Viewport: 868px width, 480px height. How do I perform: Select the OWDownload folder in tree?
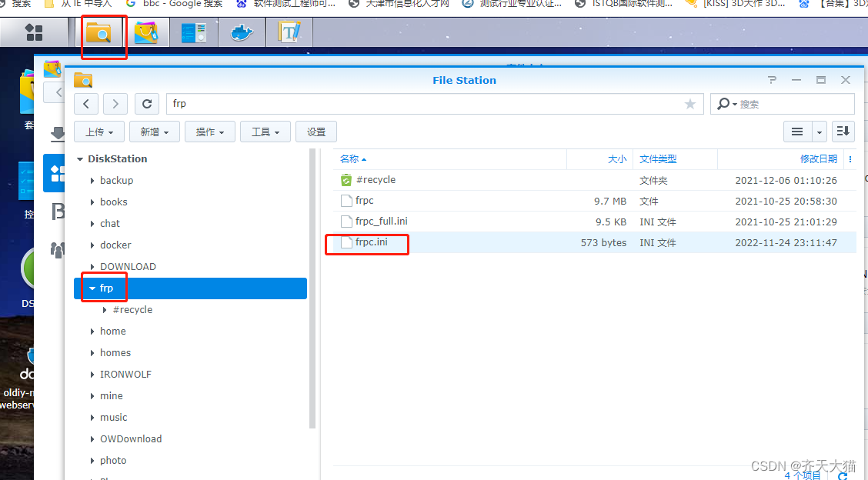point(131,439)
